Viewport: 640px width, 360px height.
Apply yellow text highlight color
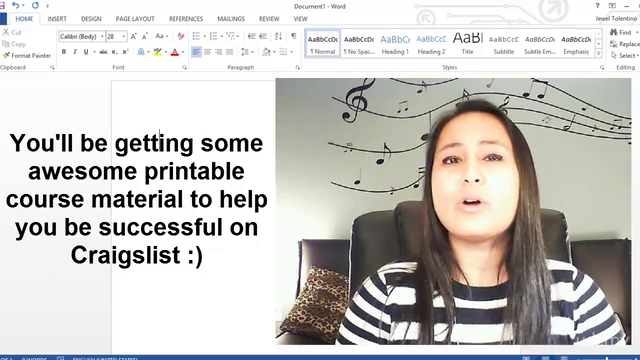click(x=158, y=52)
